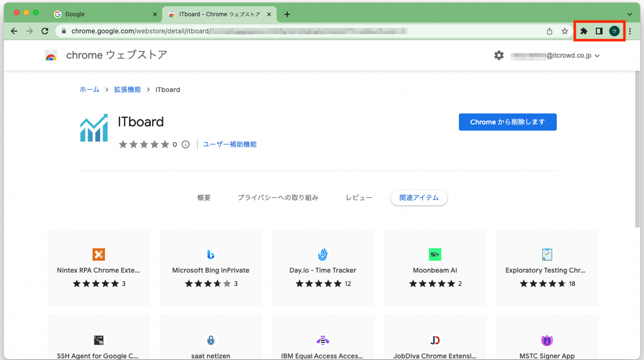Viewport: 644px width, 360px height.
Task: Click the rating info icon beside stars
Action: click(186, 145)
